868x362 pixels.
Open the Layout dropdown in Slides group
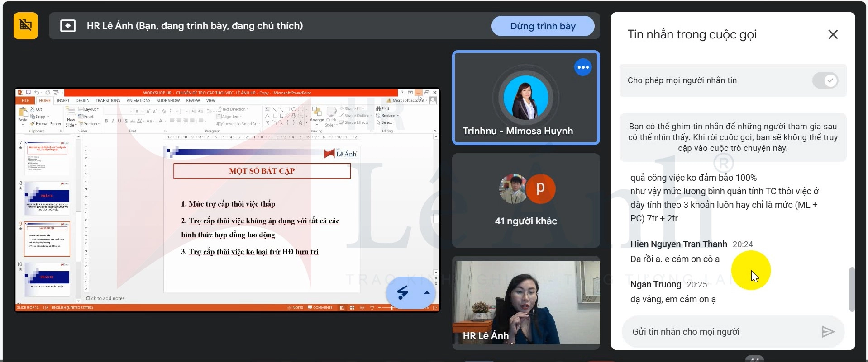tap(89, 109)
